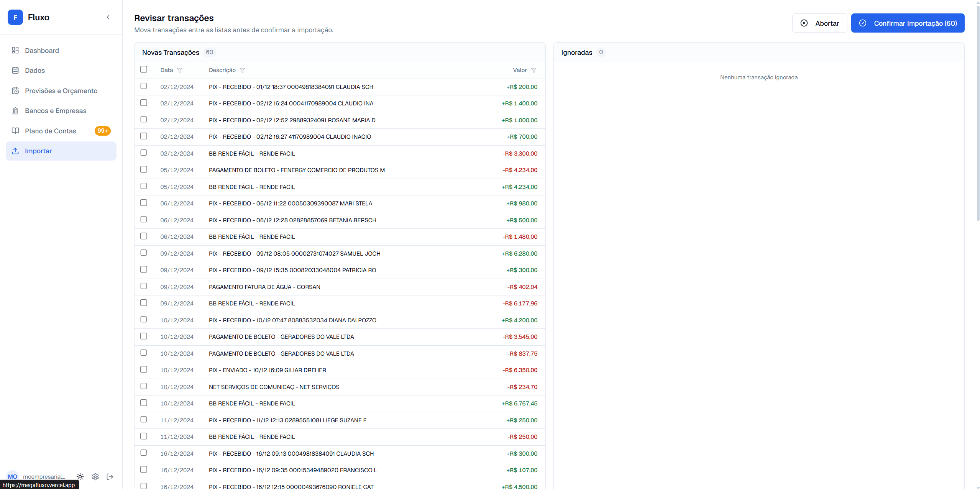Click the value -R$ 6.177,96
The width and height of the screenshot is (980, 489).
click(520, 304)
